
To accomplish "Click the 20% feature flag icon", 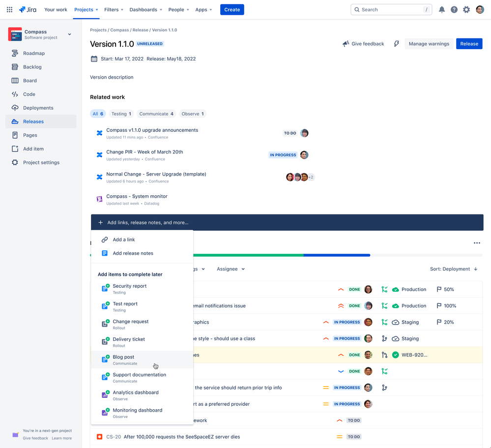I will click(x=439, y=322).
